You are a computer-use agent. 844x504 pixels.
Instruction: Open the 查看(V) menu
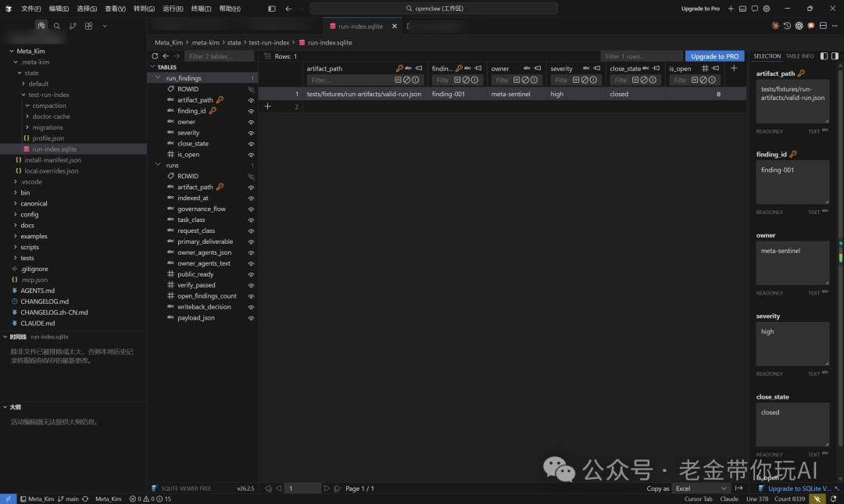(x=115, y=9)
